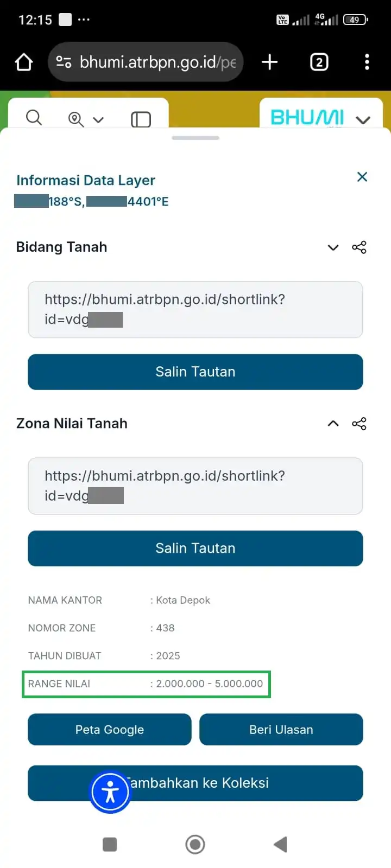The image size is (391, 868).
Task: Open the location in Peta Google
Action: 110,730
